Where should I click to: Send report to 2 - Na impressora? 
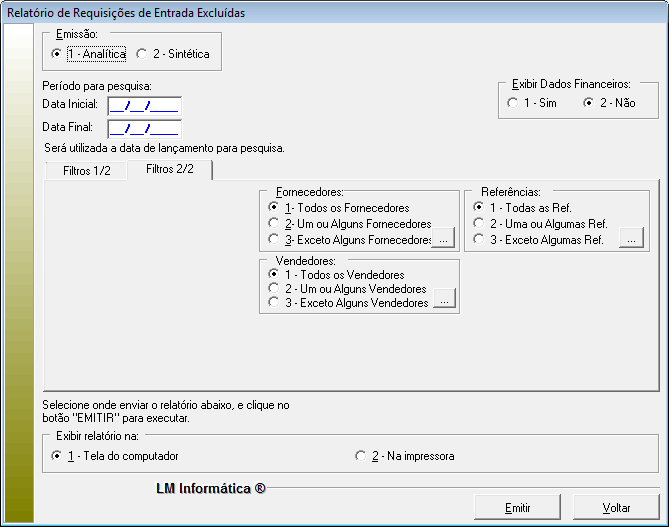coord(361,456)
